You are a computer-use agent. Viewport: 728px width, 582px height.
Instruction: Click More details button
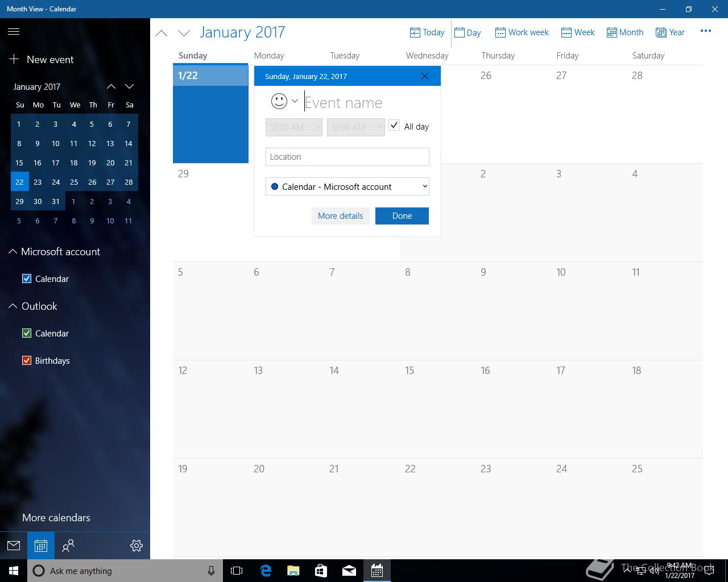coord(340,216)
